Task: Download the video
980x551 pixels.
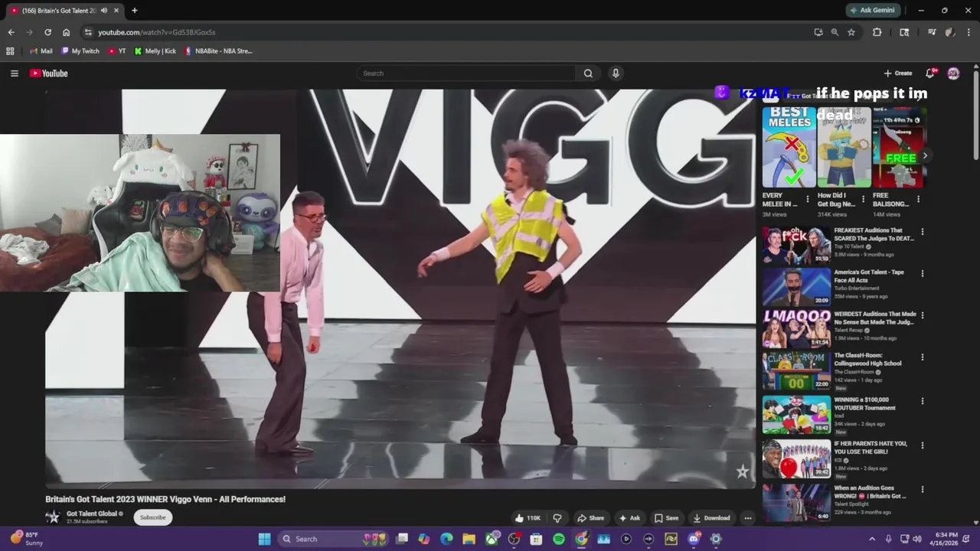Action: [713, 518]
